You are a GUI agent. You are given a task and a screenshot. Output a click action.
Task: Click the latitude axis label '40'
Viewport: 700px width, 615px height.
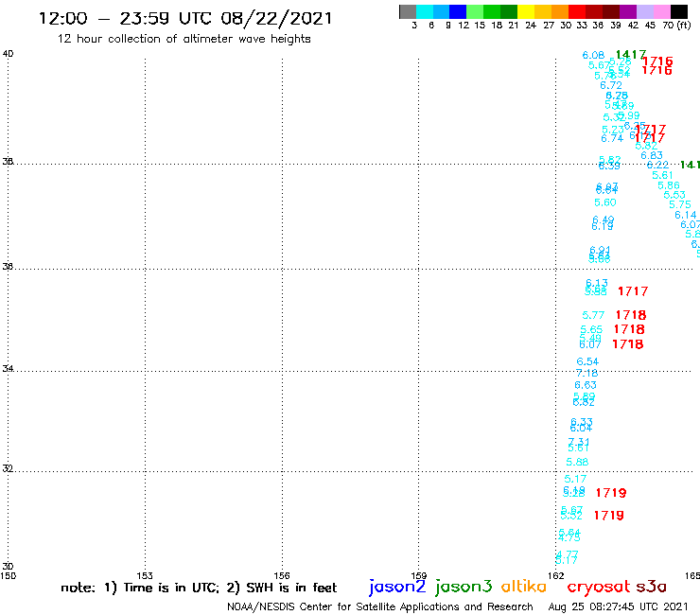pos(8,54)
